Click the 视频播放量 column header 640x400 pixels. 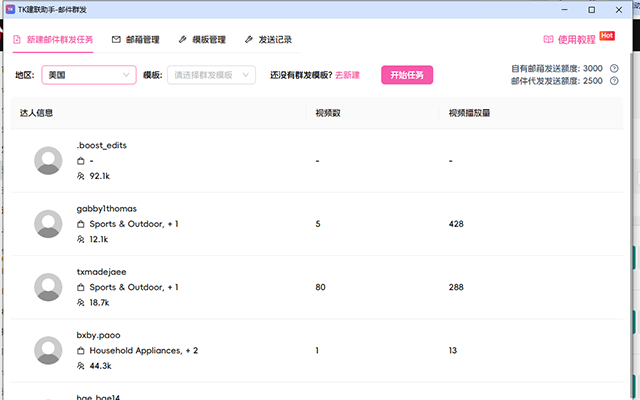(469, 113)
